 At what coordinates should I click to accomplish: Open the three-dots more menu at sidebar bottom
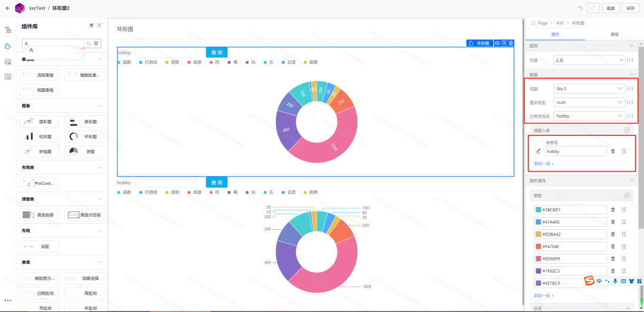pos(8,301)
